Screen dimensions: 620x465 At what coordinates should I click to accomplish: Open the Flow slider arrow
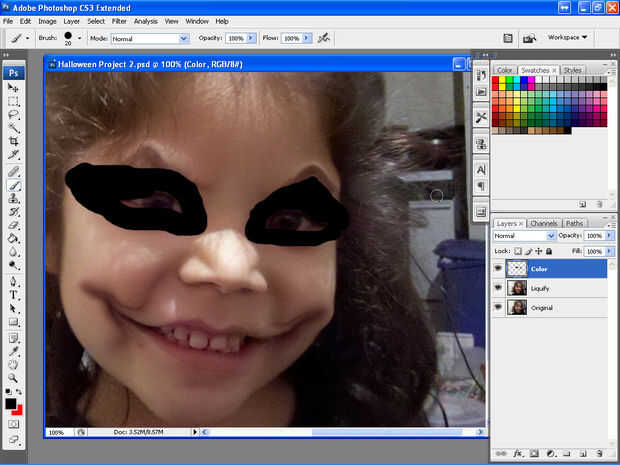coord(307,38)
